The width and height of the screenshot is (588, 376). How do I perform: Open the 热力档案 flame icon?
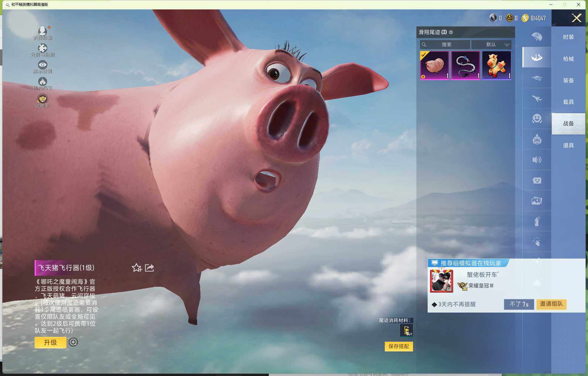tap(43, 82)
